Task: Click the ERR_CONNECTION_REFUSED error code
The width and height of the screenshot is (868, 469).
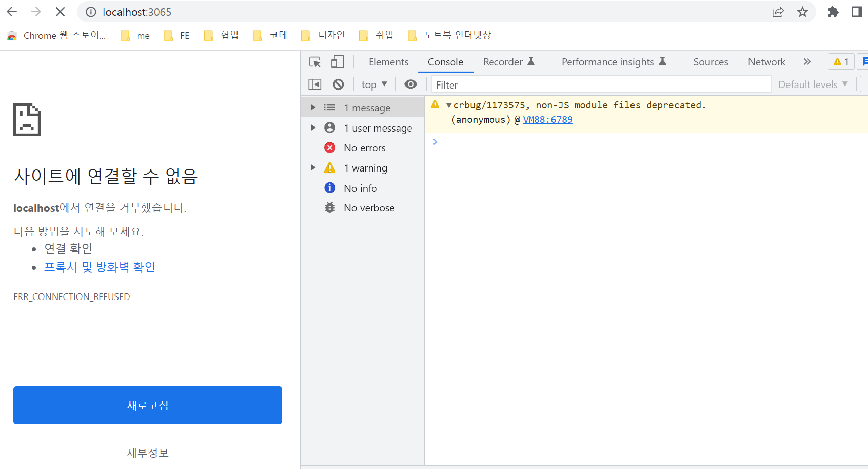Action: [71, 297]
